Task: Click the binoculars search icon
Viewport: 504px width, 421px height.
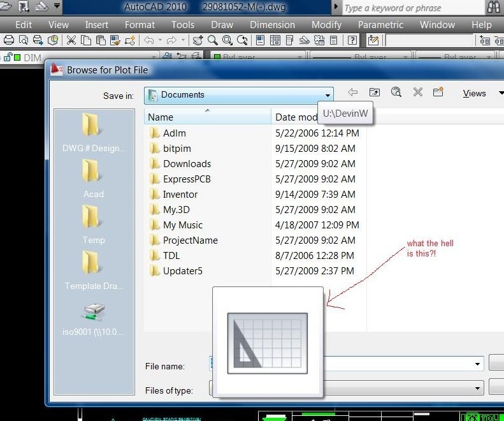Action: click(494, 7)
